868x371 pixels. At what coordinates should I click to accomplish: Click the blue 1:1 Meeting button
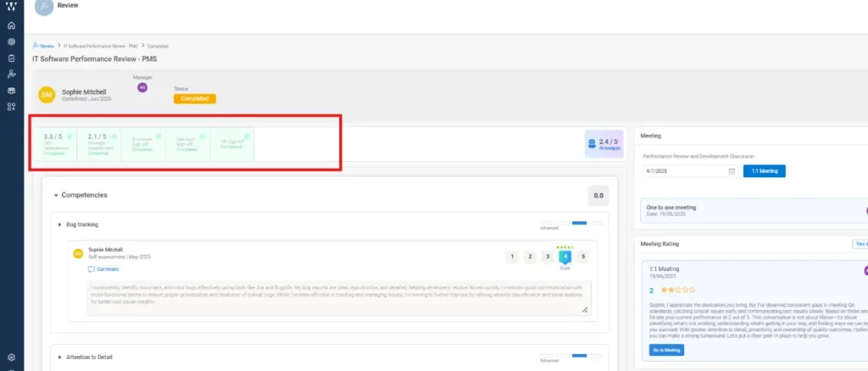pyautogui.click(x=764, y=171)
